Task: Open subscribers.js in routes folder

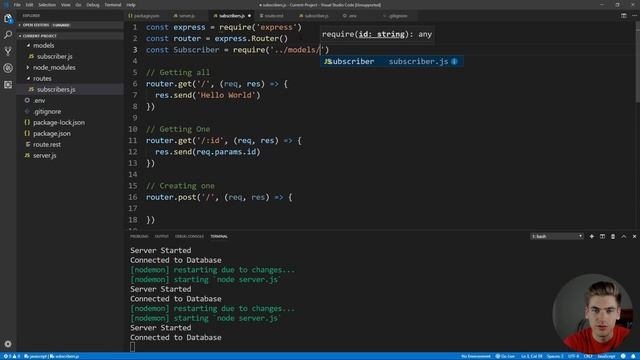Action: click(x=56, y=89)
